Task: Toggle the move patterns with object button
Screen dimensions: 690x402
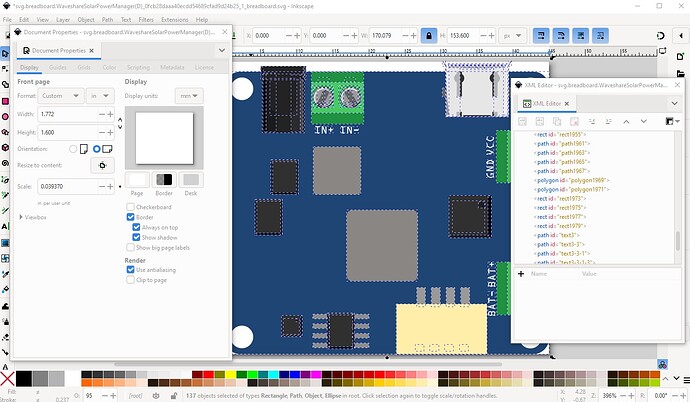Action: [601, 36]
